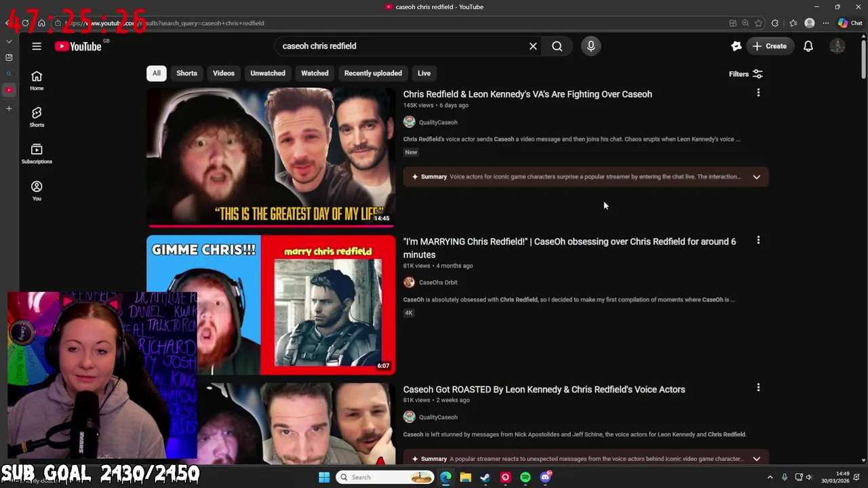Reload the page with the browser refresh icon
The height and width of the screenshot is (488, 868).
(25, 23)
